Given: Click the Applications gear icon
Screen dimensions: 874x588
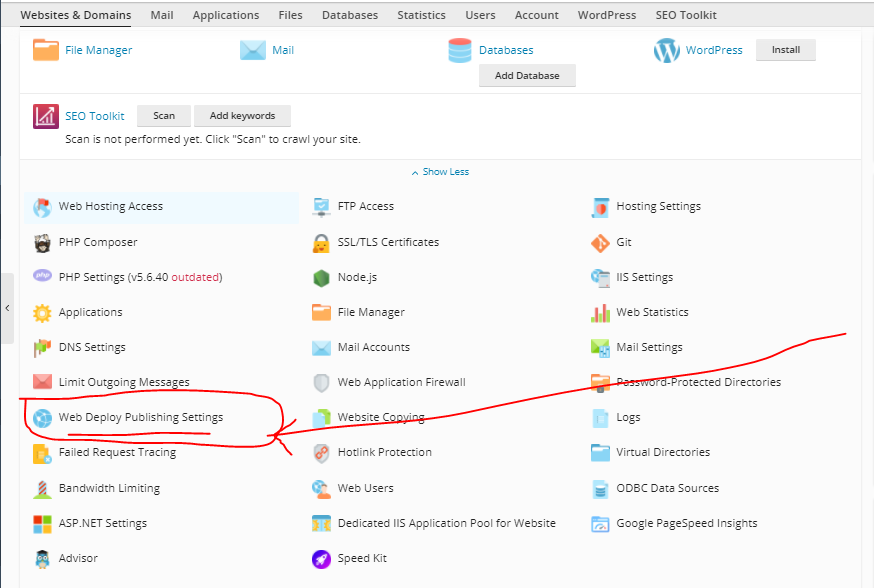Looking at the screenshot, I should coord(42,313).
